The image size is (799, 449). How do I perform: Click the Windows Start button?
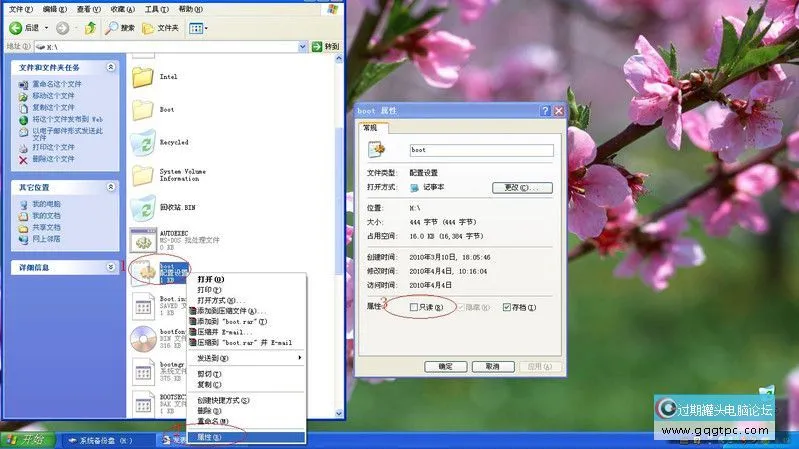pyautogui.click(x=29, y=440)
